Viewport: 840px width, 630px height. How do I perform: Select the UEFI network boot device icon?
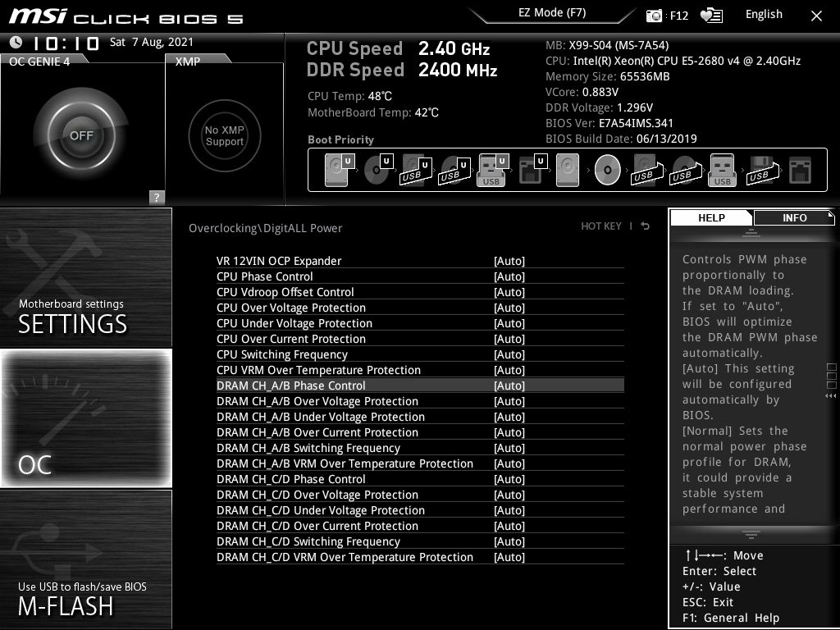click(x=533, y=170)
